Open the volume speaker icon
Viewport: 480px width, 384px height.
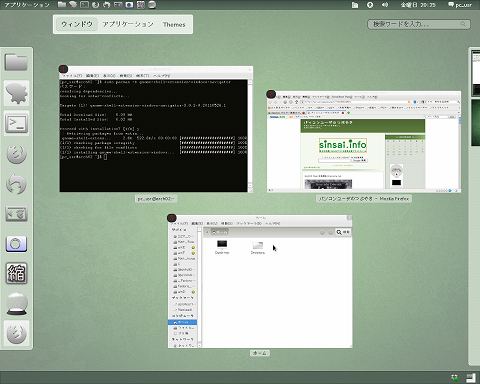pyautogui.click(x=385, y=5)
